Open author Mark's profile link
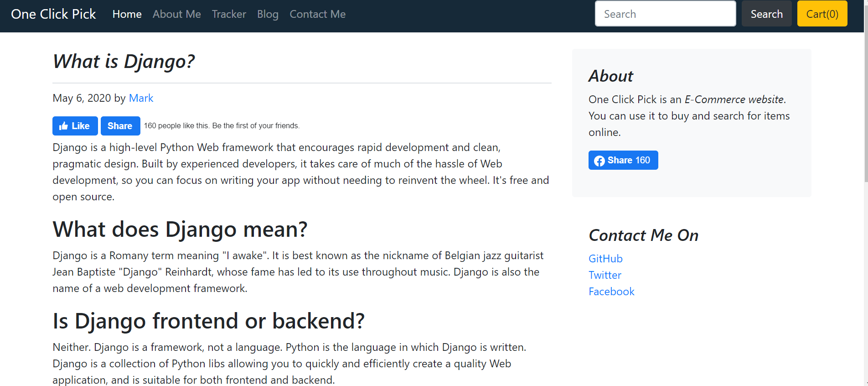This screenshot has height=386, width=868. (141, 98)
